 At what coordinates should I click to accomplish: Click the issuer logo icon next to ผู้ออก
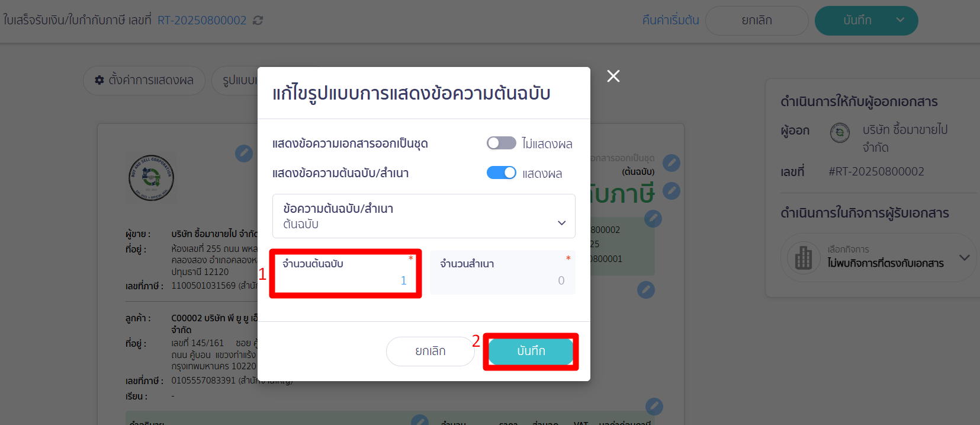click(840, 133)
